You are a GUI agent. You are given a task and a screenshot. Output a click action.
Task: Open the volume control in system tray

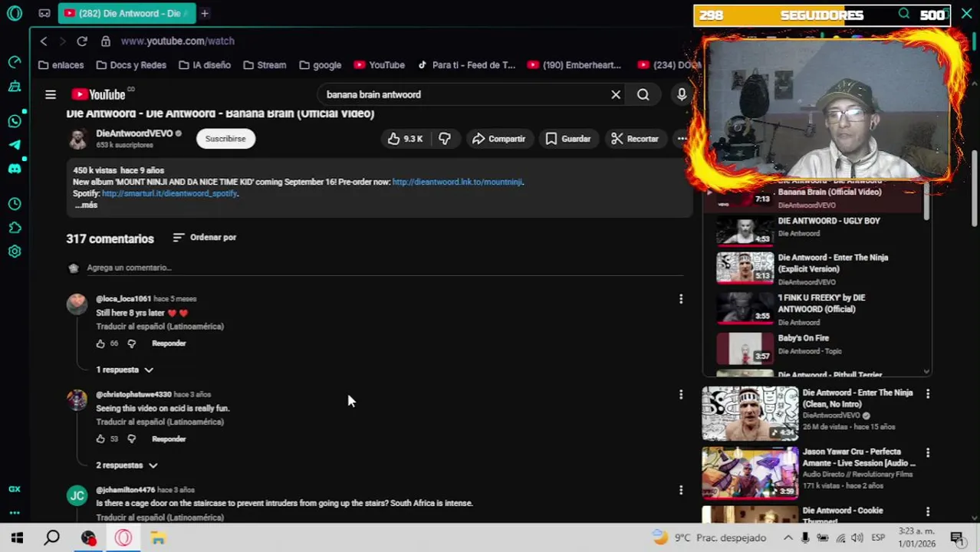857,537
